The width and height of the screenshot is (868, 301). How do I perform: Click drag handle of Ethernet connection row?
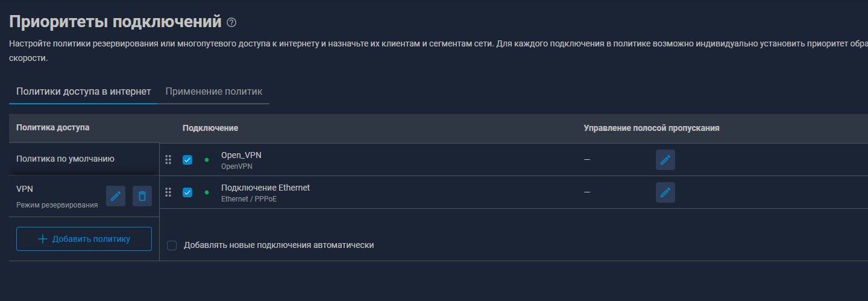click(168, 192)
